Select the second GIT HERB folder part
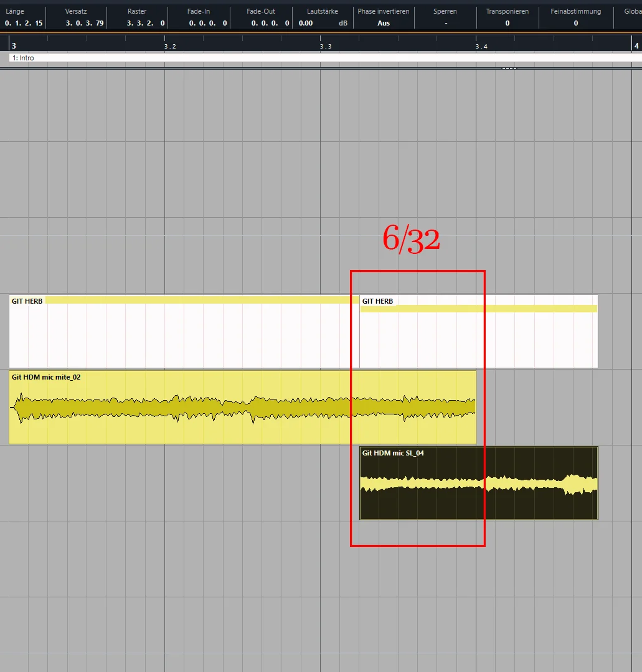Viewport: 642px width, 672px height. pos(479,331)
